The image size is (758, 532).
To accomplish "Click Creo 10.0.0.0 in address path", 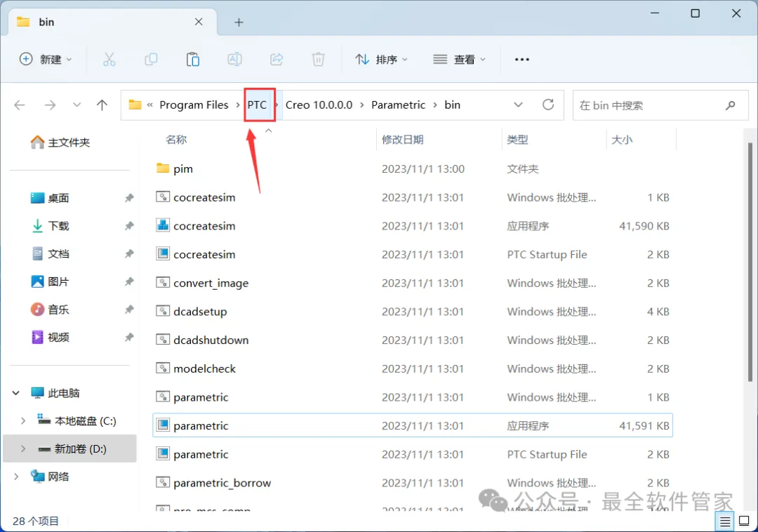I will (319, 105).
